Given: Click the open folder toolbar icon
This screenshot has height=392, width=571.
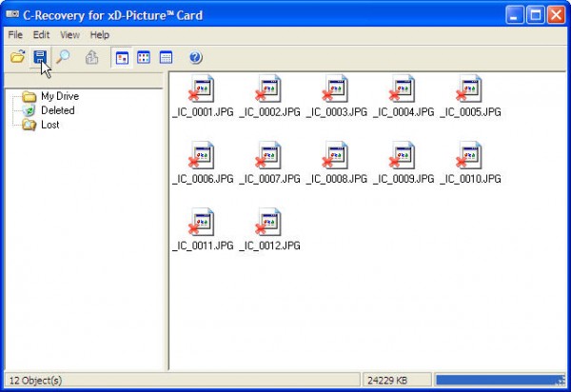Looking at the screenshot, I should [17, 57].
